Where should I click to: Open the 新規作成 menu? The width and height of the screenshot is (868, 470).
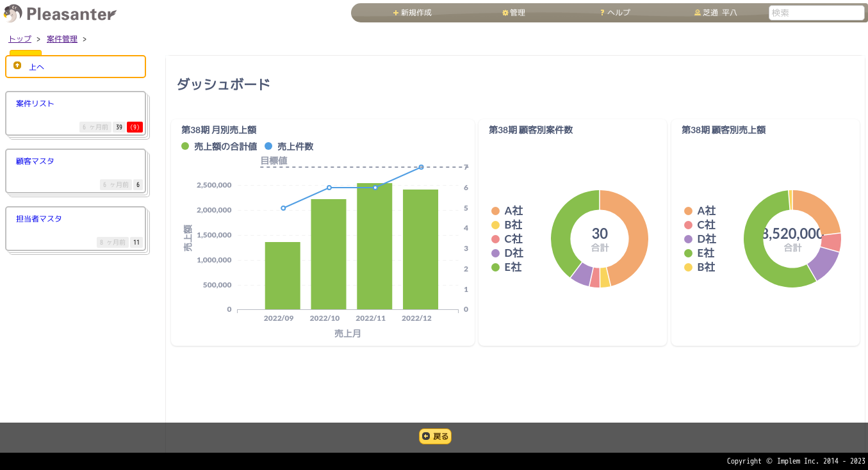[x=416, y=13]
